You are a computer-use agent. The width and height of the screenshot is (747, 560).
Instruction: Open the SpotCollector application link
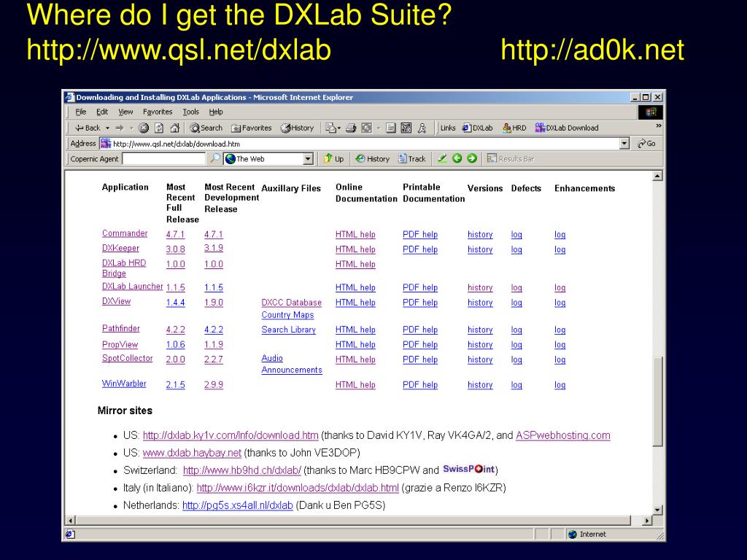click(x=127, y=358)
